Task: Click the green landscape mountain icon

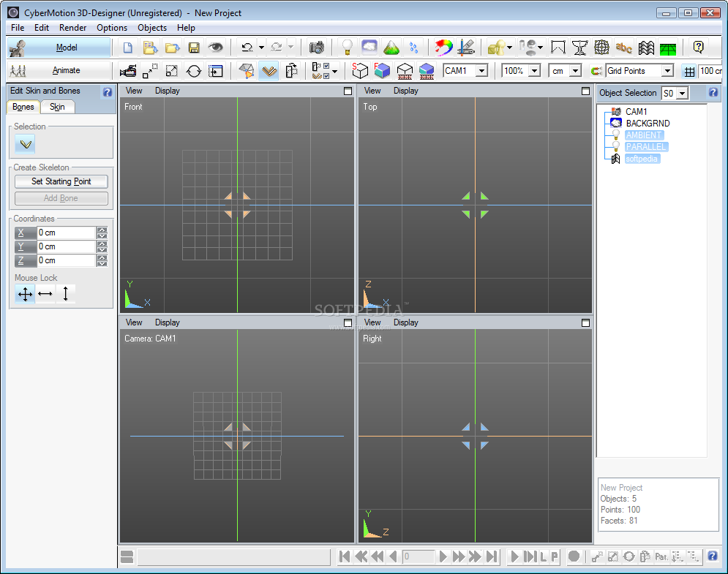Action: tap(391, 48)
